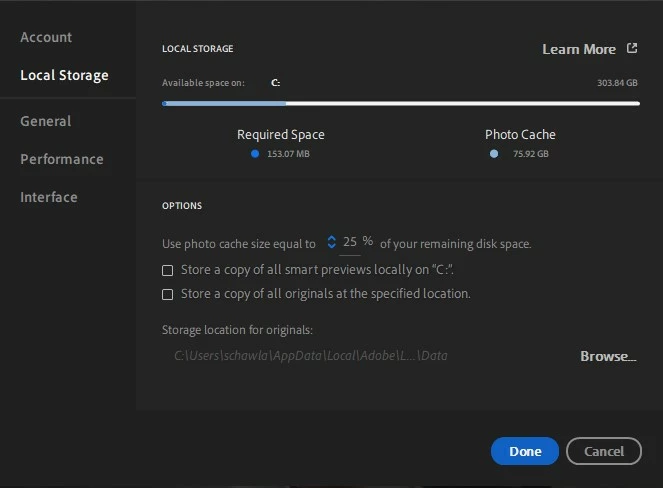This screenshot has height=488, width=663.
Task: Click the Required Space blue dot
Action: 255,154
